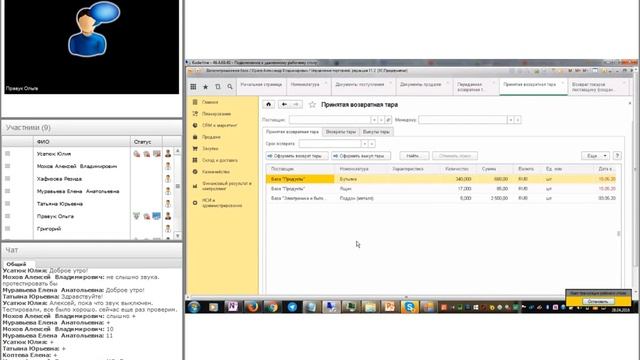Select the Ящик row of База Продукты

coord(441,189)
